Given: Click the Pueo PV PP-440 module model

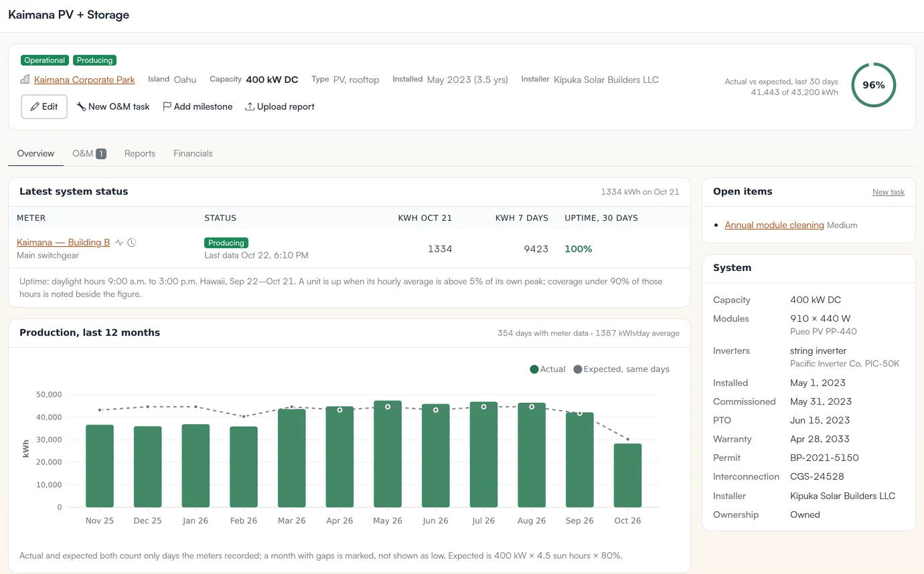Looking at the screenshot, I should pos(824,331).
